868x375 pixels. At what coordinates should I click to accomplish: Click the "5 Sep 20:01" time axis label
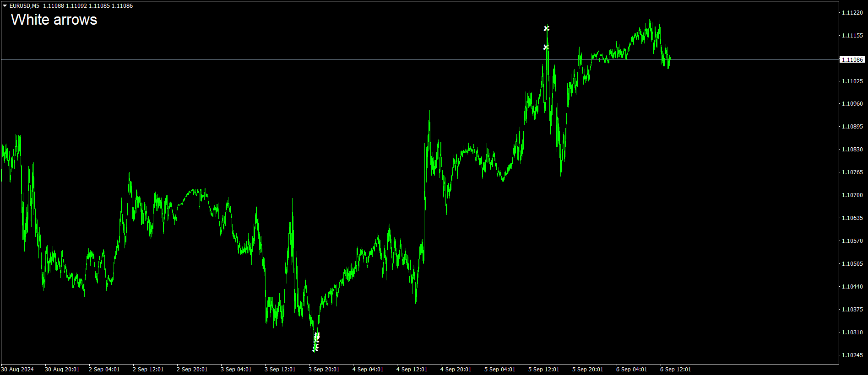click(x=588, y=370)
